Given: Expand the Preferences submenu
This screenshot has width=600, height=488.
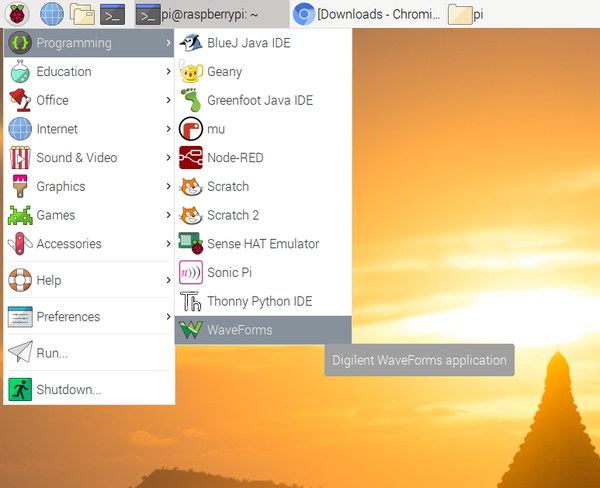Looking at the screenshot, I should tap(68, 316).
